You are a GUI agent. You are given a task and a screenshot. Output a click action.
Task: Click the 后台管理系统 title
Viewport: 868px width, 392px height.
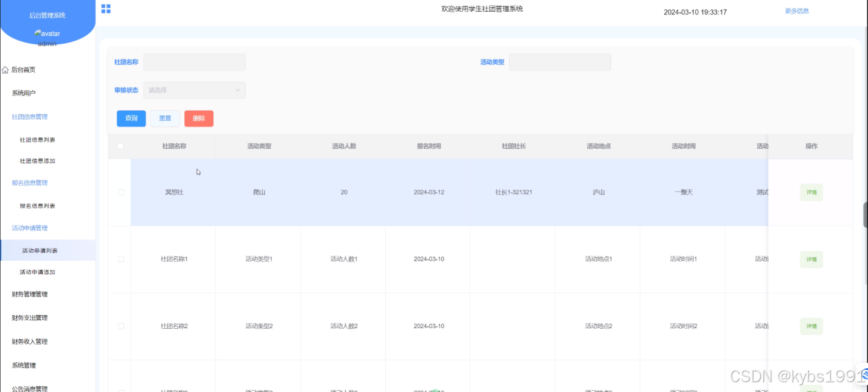47,15
